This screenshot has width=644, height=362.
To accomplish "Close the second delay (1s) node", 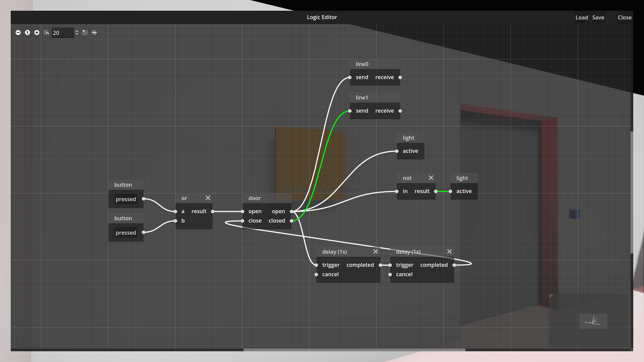I will [449, 251].
